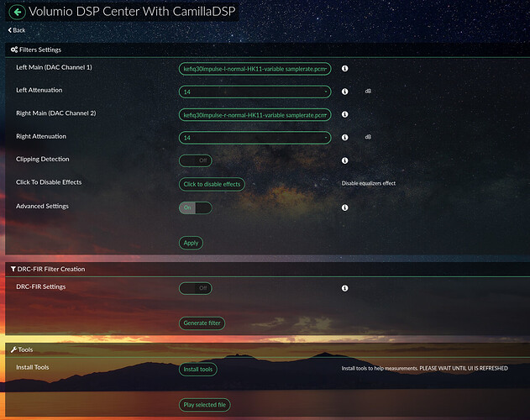Open the Right Main filter file dropdown

point(255,114)
